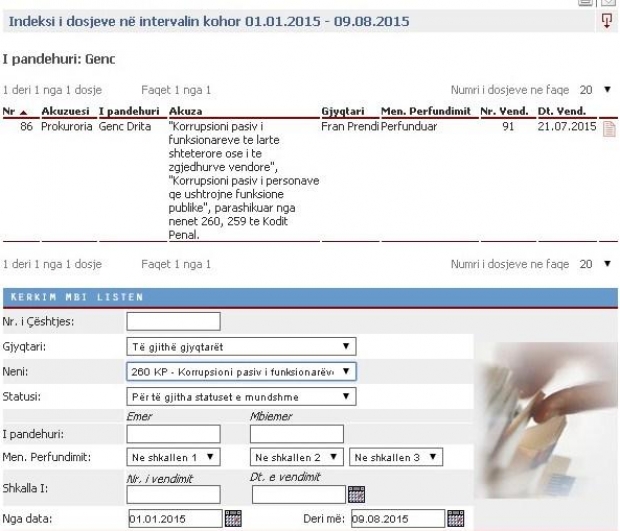Change top results-per-page dropdown showing 20

click(x=596, y=90)
